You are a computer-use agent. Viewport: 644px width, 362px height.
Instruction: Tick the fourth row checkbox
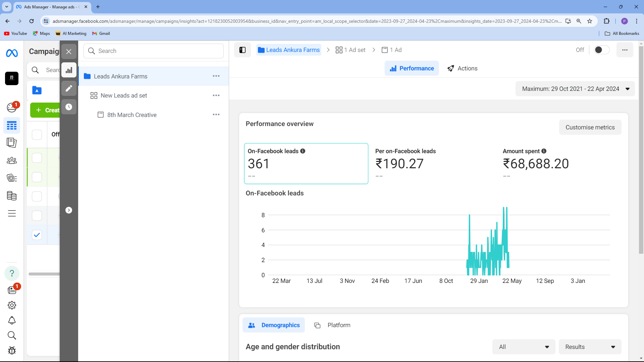click(x=37, y=216)
